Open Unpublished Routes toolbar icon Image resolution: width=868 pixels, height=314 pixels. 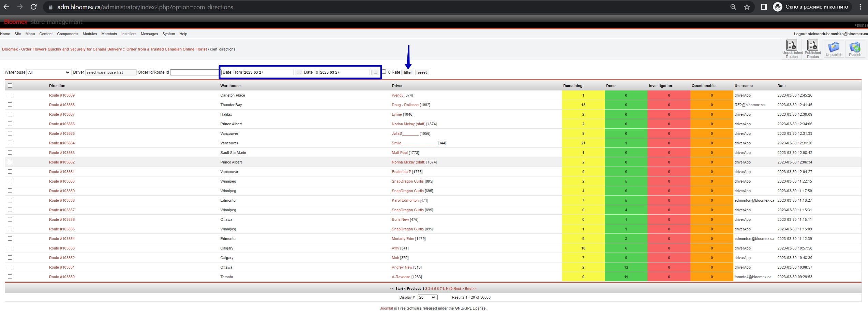coord(792,49)
